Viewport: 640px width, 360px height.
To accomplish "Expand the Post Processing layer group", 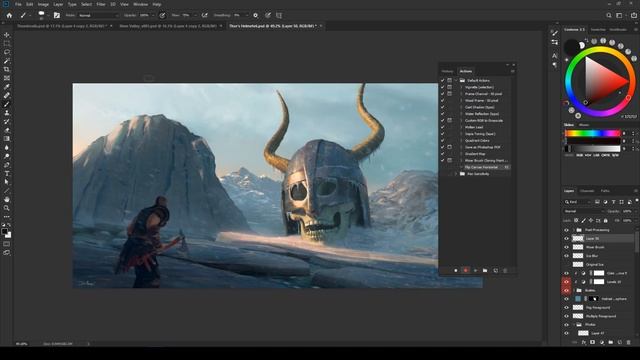I will (x=573, y=230).
